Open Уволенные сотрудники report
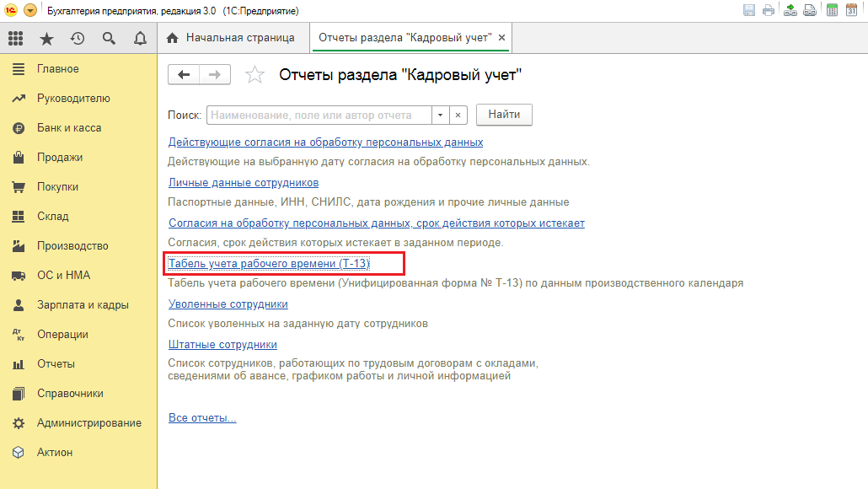The width and height of the screenshot is (868, 489). (x=228, y=304)
